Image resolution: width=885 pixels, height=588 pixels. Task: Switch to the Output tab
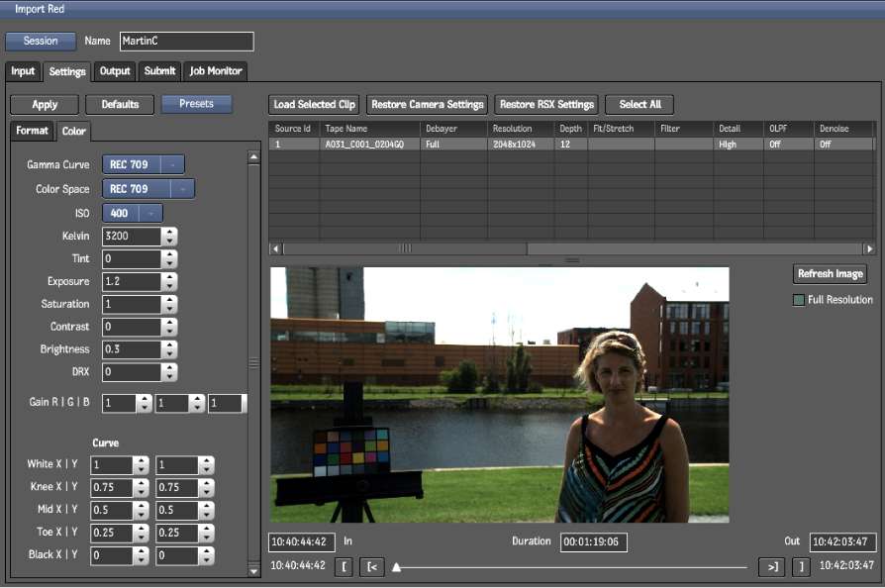pos(115,71)
